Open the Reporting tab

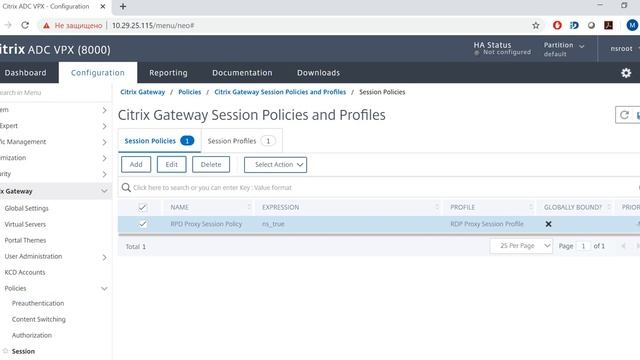coord(168,73)
